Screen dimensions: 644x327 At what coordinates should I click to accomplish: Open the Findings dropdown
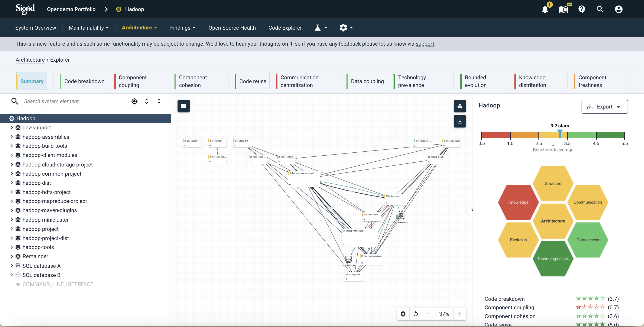182,28
